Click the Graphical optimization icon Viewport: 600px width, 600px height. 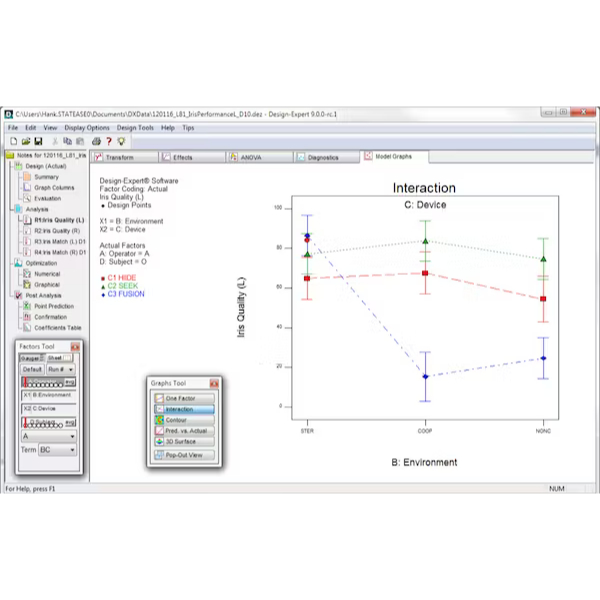pos(27,285)
